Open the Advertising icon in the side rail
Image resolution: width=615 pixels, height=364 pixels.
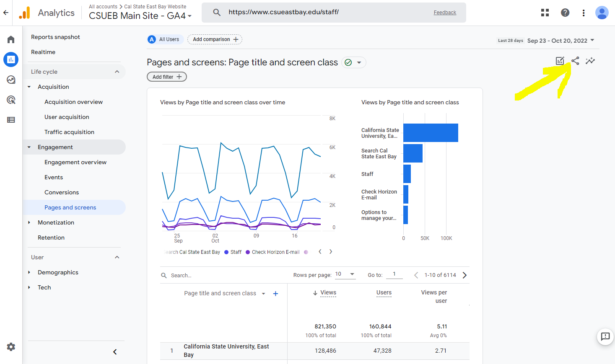coord(11,100)
